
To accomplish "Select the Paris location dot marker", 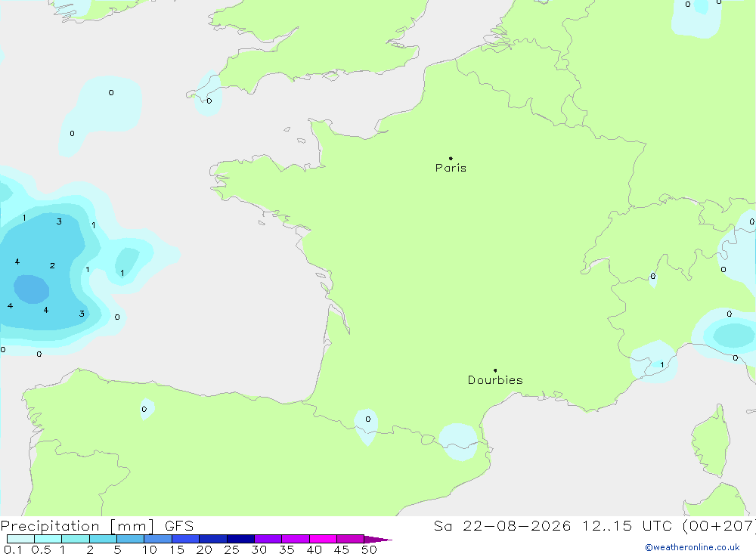I will coord(451,158).
